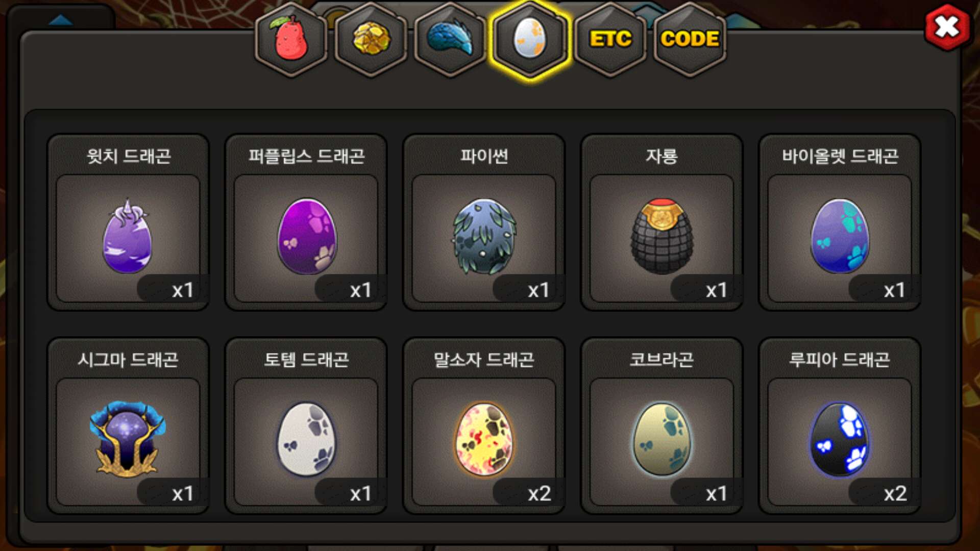The height and width of the screenshot is (551, 980).
Task: Switch to the gold nugget tab
Action: pos(371,39)
